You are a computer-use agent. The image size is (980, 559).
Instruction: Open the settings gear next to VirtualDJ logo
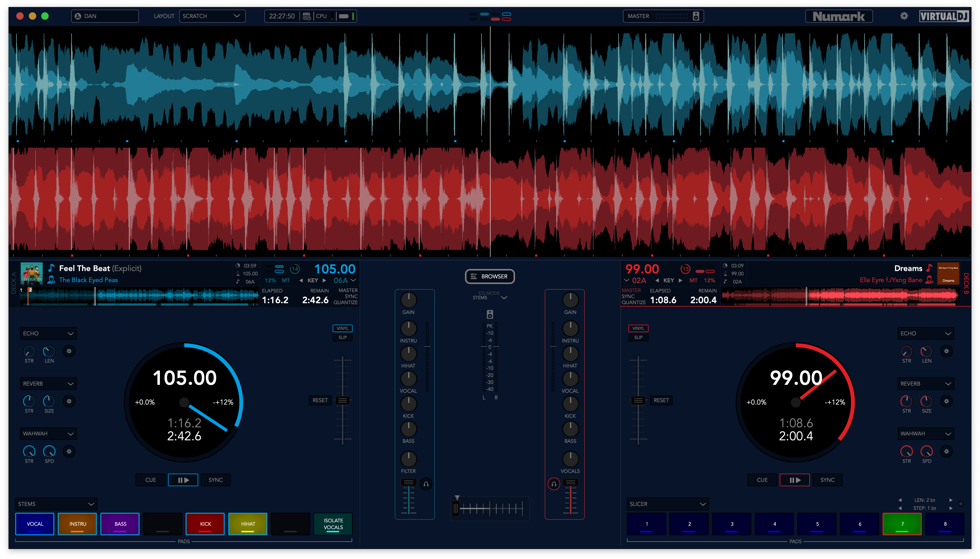904,16
